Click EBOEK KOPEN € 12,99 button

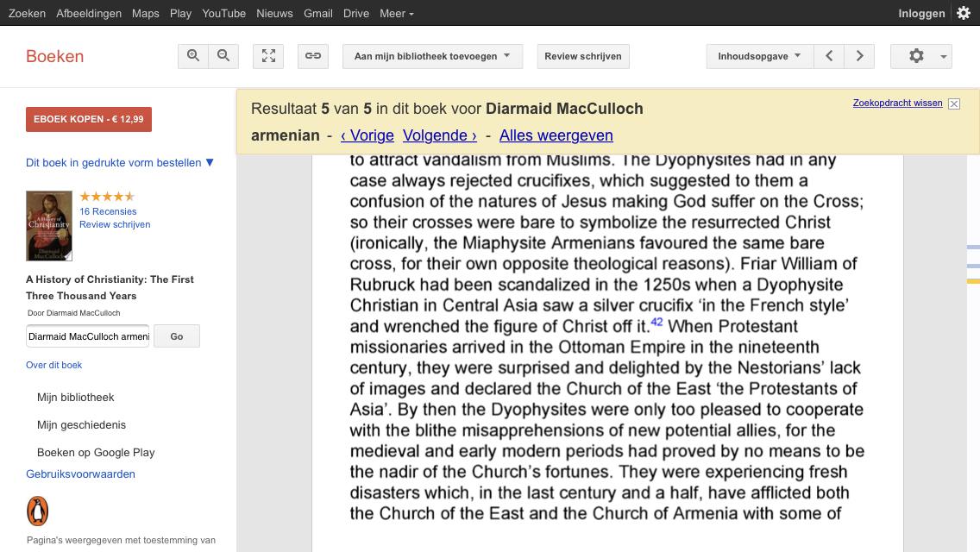pos(89,119)
